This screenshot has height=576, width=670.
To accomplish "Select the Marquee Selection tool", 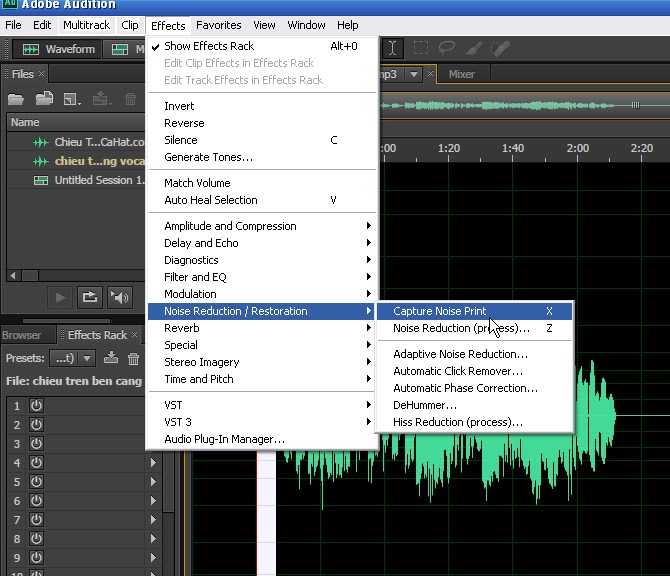I will click(420, 48).
